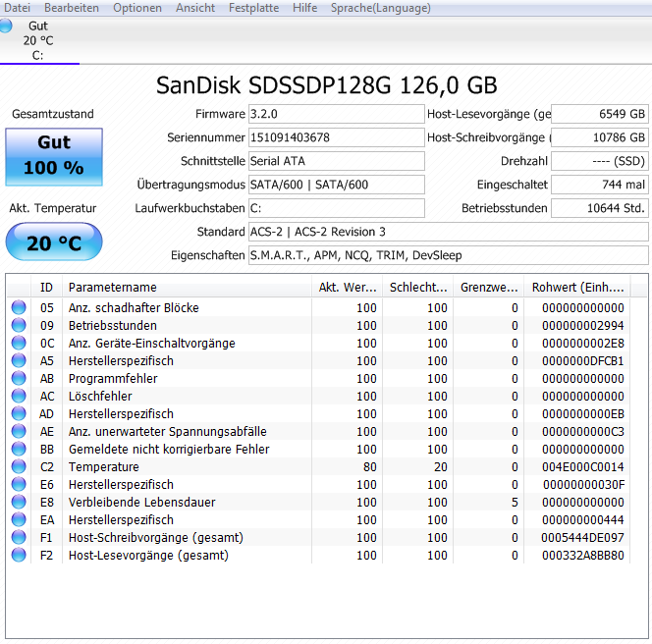This screenshot has height=644, width=652.
Task: Open the Optionen menu
Action: [137, 8]
